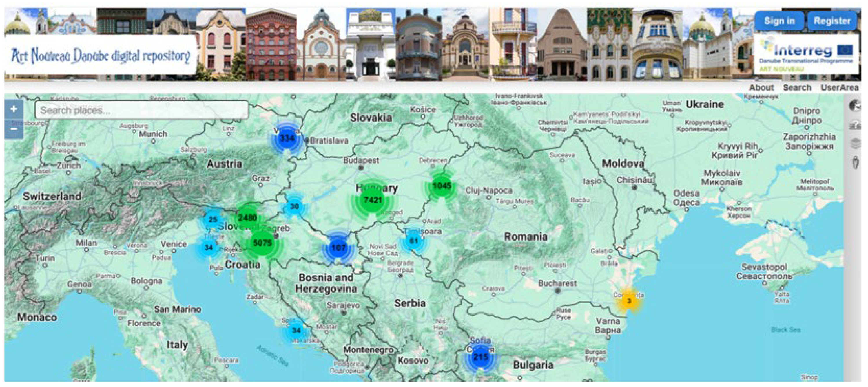
Task: Expand the 34 cluster near Split
Action: point(296,331)
